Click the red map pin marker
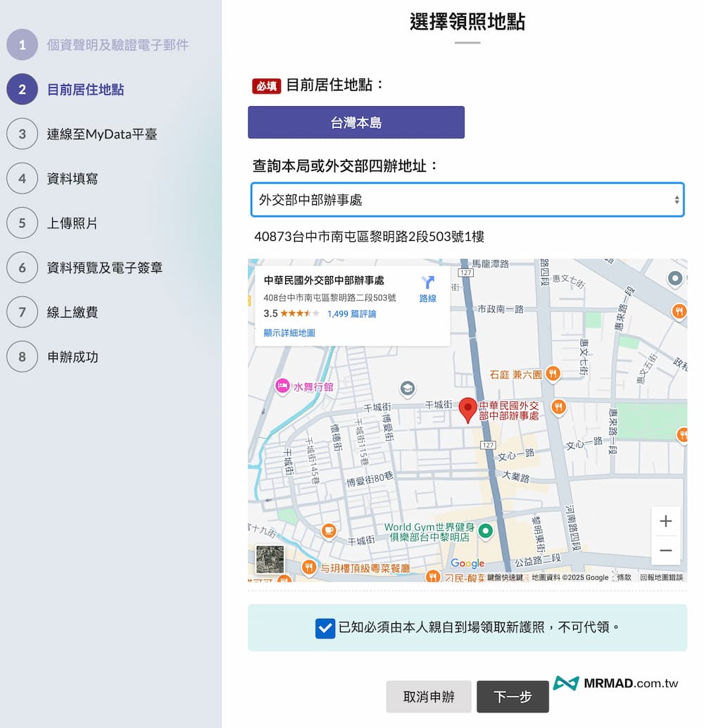 (x=467, y=409)
